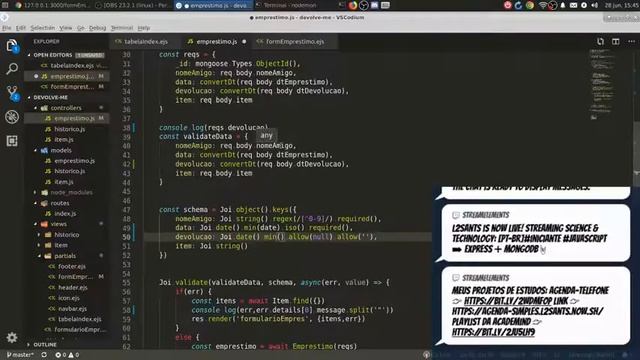Collapse the routes folder
The height and width of the screenshot is (360, 640).
36,203
